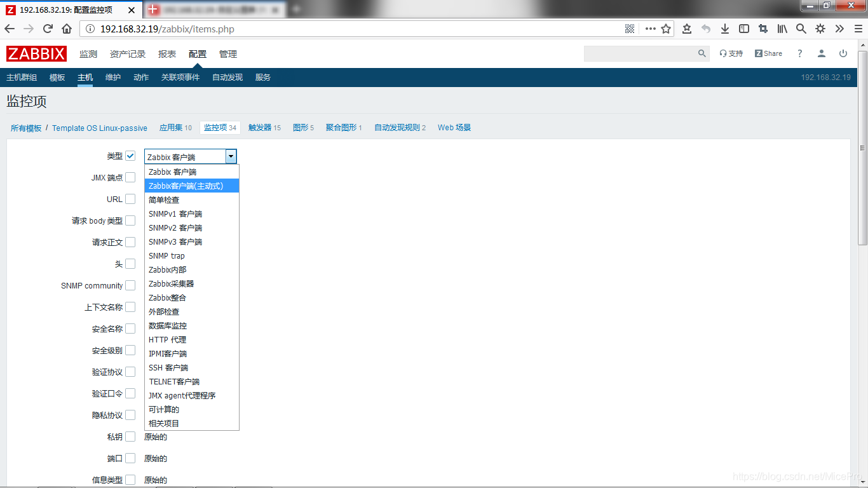Screen dimensions: 868x488
Task: Collapse the 类型 dropdown arrow
Action: click(x=231, y=156)
